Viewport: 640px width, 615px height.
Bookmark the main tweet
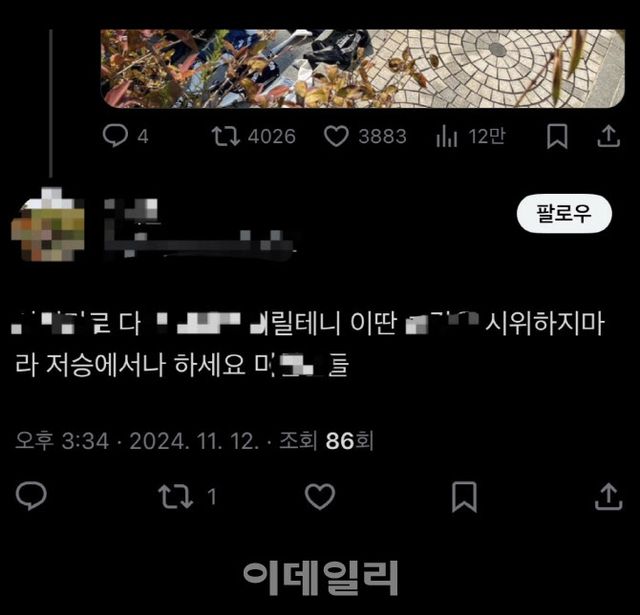[x=464, y=496]
